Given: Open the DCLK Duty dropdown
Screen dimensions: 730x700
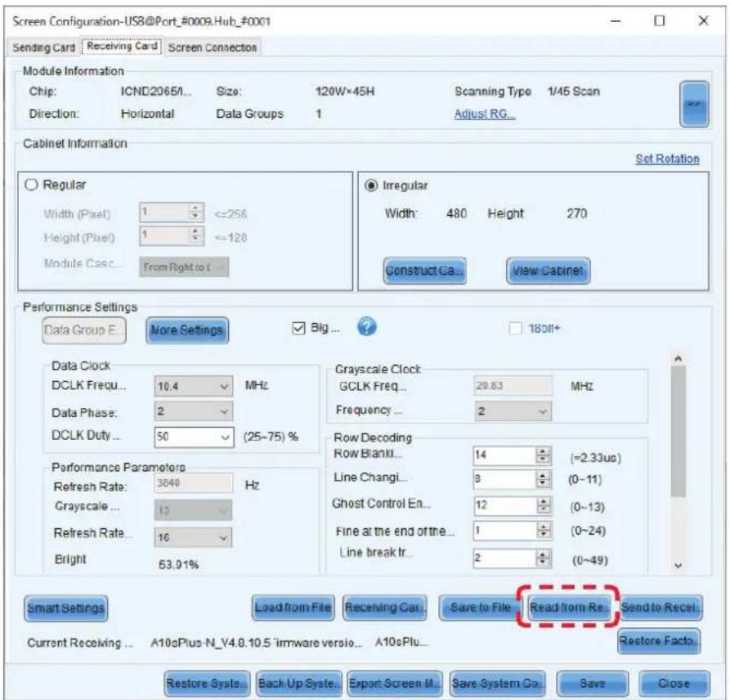Looking at the screenshot, I should coord(194,437).
